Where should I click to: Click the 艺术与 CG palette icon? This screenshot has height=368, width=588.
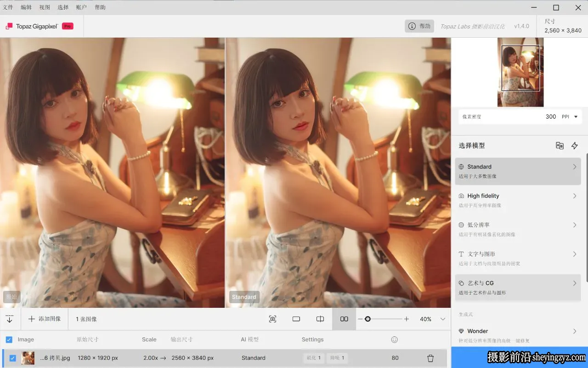click(461, 283)
